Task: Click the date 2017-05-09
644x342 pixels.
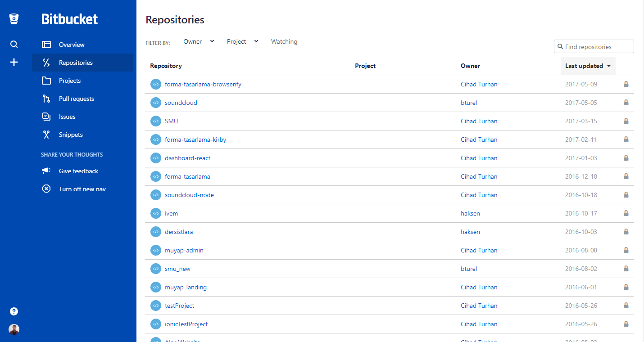Action: (x=581, y=84)
